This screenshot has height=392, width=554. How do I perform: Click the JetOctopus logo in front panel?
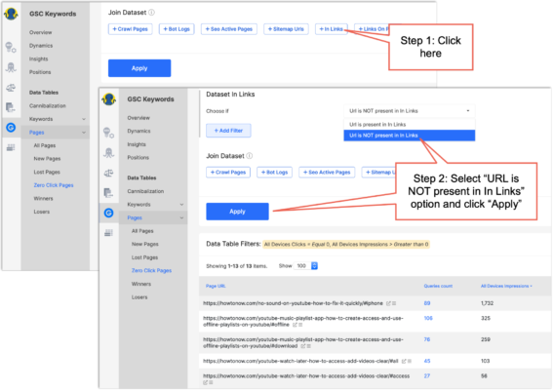click(109, 99)
